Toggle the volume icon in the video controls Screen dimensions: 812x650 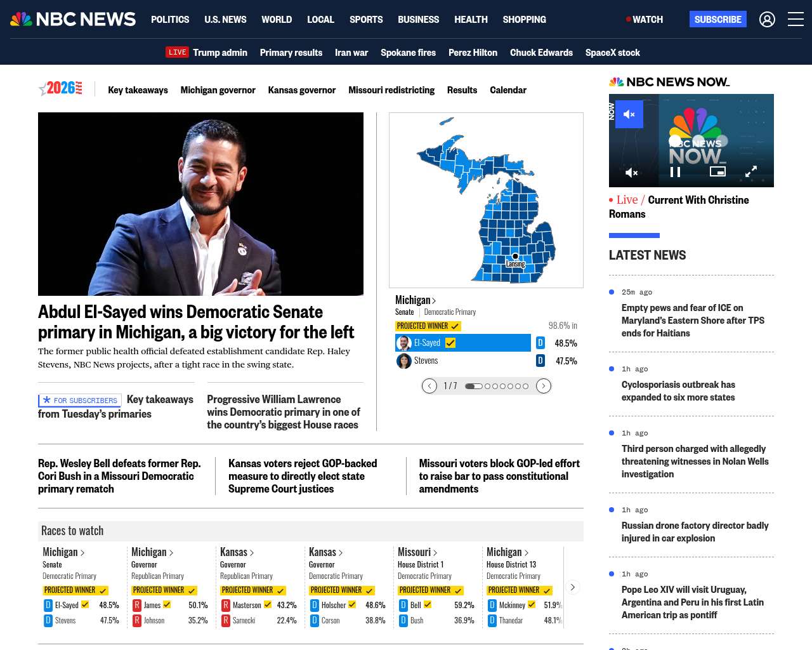[631, 172]
